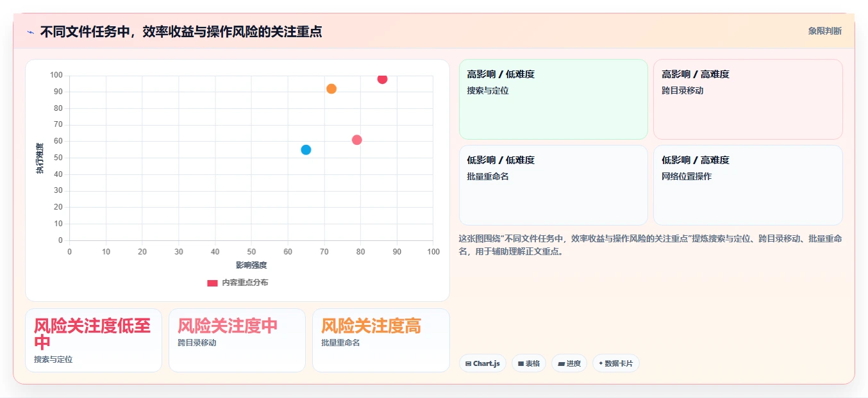Screen dimensions: 868x398
Task: Select the 低影响 / 低难度 quadrant card
Action: coord(553,185)
